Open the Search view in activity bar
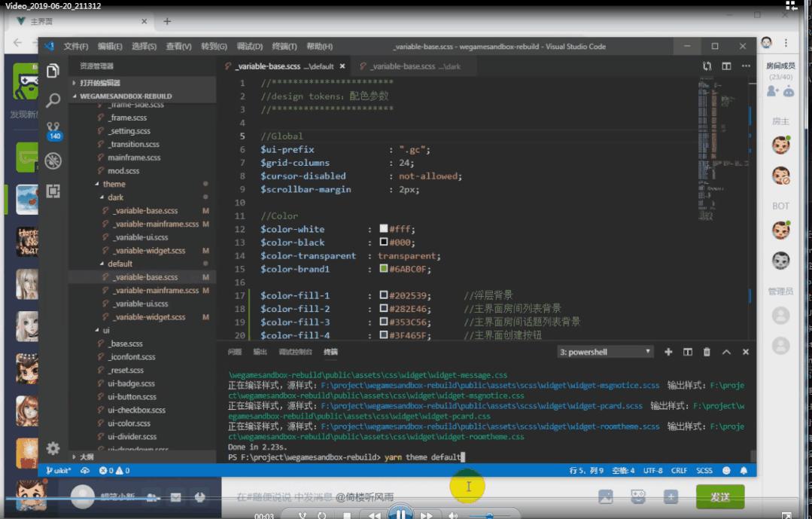812x519 pixels. (x=53, y=100)
